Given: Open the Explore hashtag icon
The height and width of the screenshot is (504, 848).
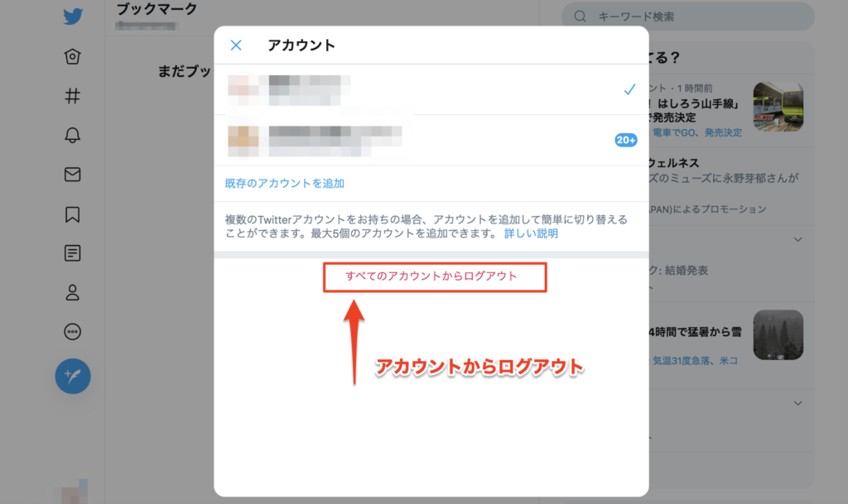Looking at the screenshot, I should (x=73, y=96).
